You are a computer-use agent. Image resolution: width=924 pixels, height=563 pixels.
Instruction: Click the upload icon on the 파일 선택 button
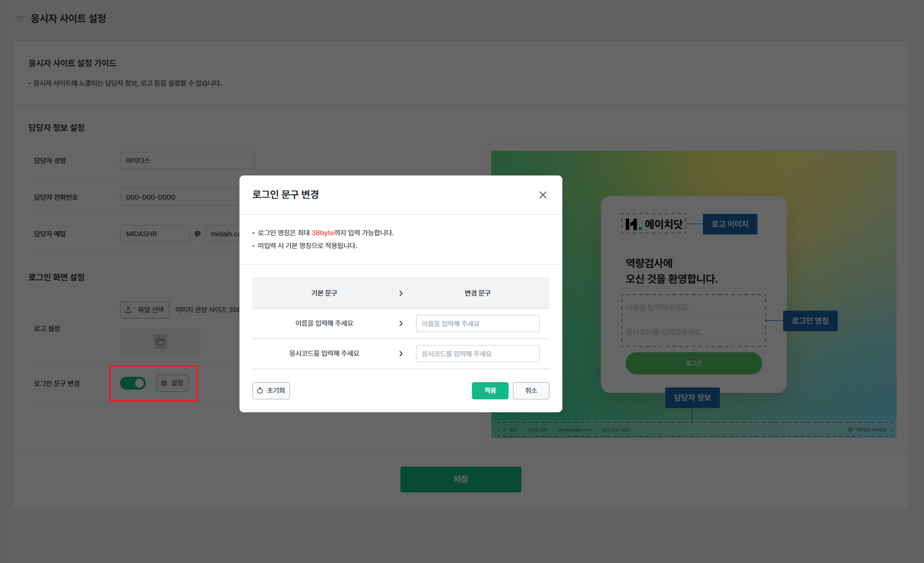129,309
